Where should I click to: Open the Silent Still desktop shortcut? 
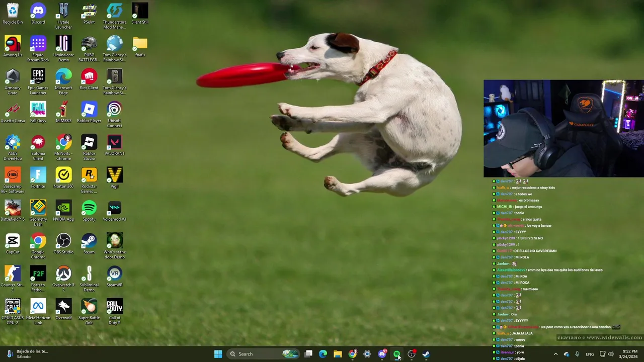(140, 14)
